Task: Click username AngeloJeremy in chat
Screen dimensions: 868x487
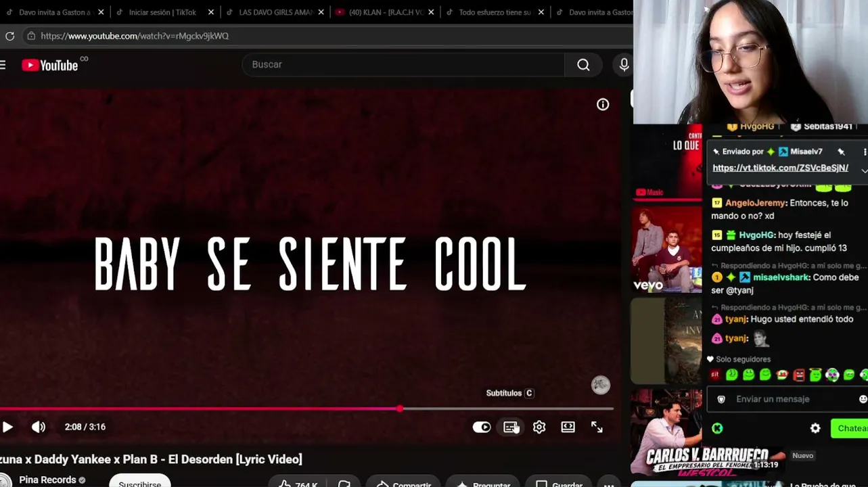Action: (x=756, y=203)
